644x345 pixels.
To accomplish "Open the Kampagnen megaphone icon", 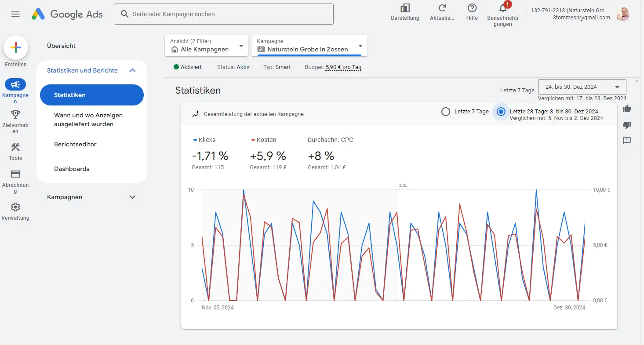I will click(15, 84).
